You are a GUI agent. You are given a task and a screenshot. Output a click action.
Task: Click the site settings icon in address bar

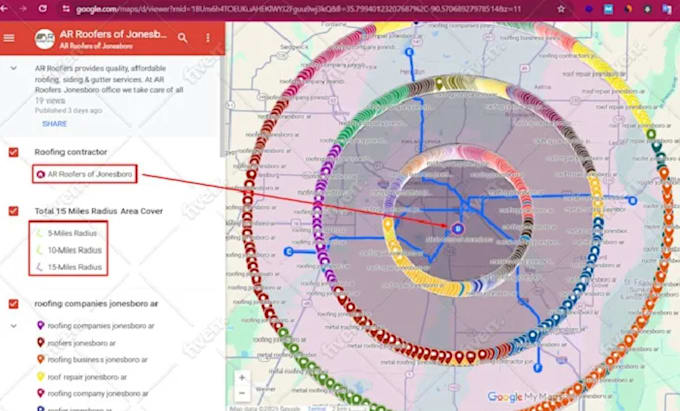tap(66, 9)
